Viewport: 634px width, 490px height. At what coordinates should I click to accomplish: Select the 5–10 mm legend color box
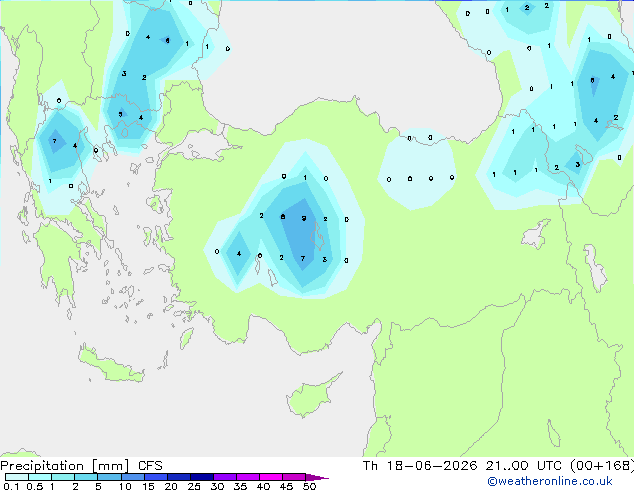(110, 477)
